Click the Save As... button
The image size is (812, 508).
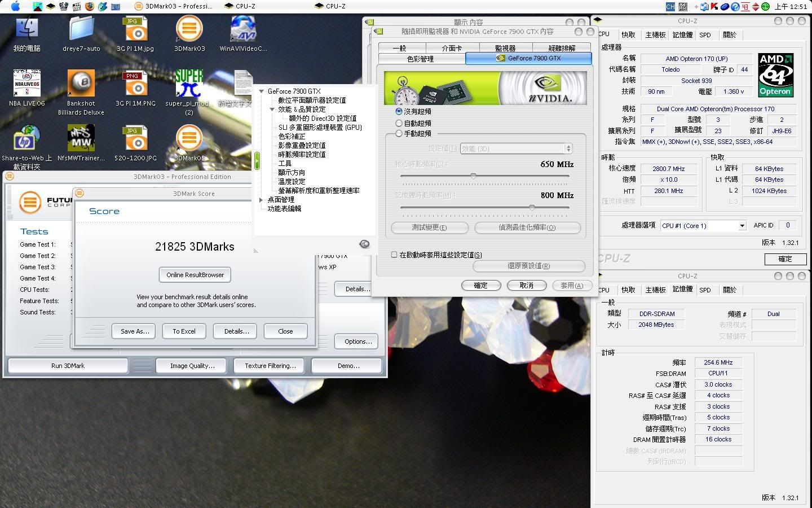(x=135, y=331)
